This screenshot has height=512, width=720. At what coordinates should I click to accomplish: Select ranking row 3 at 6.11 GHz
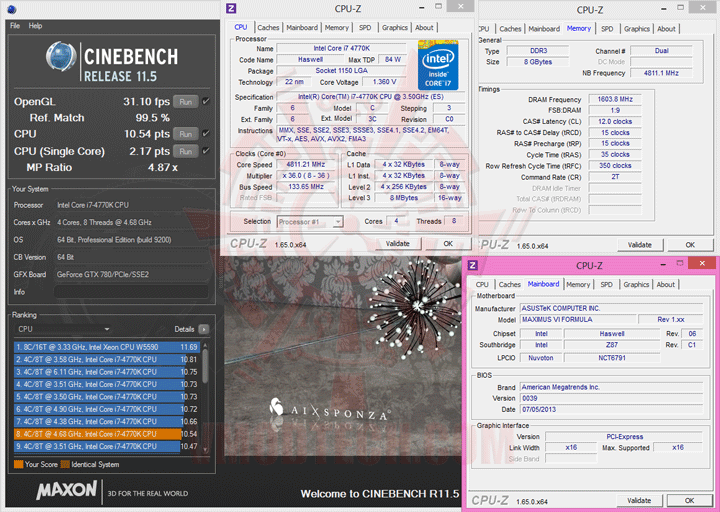pos(106,372)
